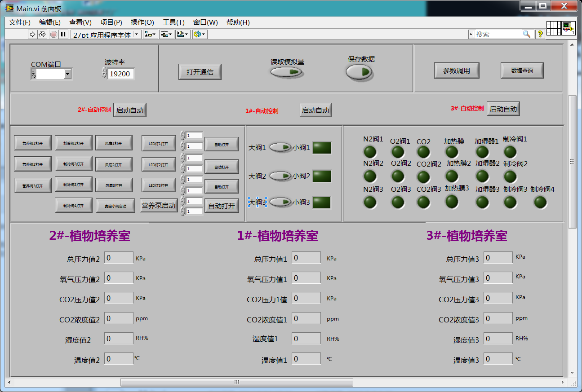Click the VI icon in the top-right corner
This screenshot has height=392, width=582.
click(569, 28)
